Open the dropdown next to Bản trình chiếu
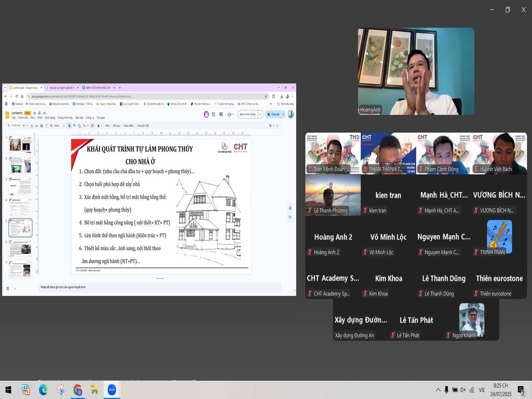The height and width of the screenshot is (399, 532). (260, 114)
